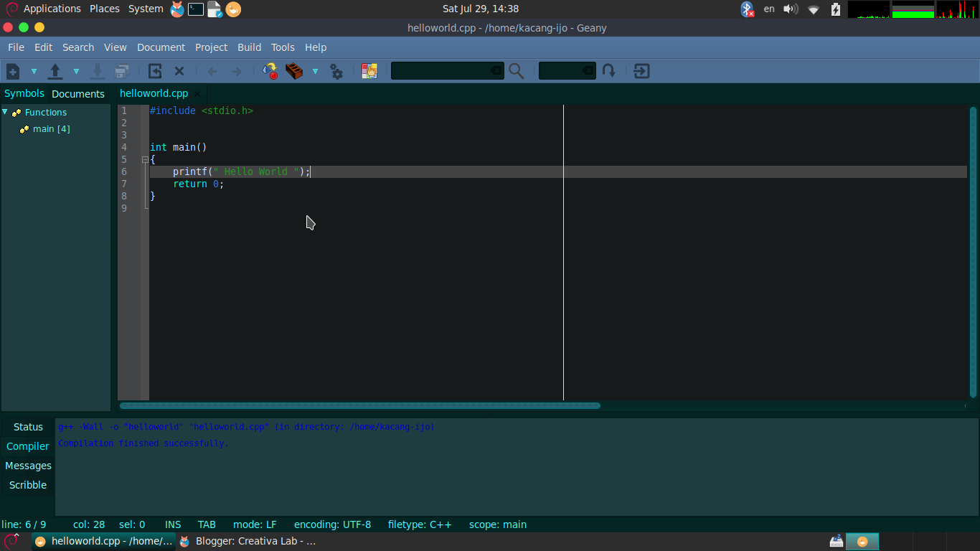Toggle insert mode via INS in status bar

[x=172, y=524]
